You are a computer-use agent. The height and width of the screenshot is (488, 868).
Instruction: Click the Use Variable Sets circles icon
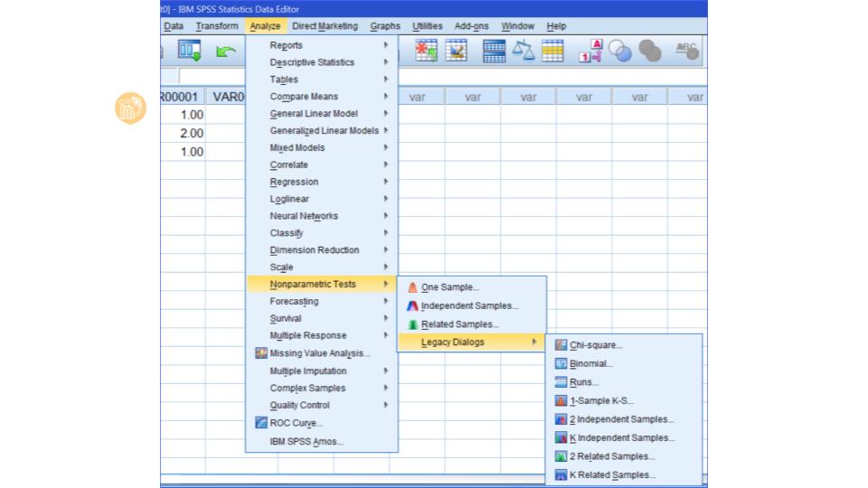[x=620, y=51]
